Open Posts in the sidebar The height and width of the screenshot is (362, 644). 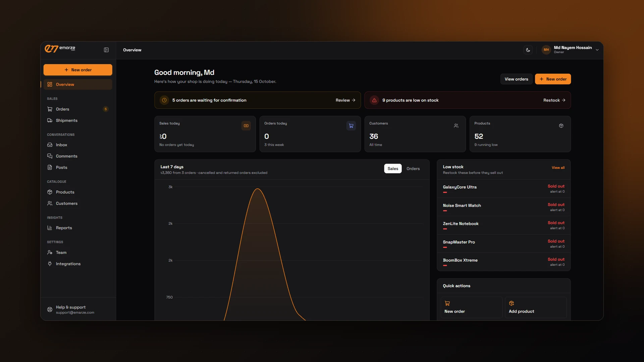[78, 167]
